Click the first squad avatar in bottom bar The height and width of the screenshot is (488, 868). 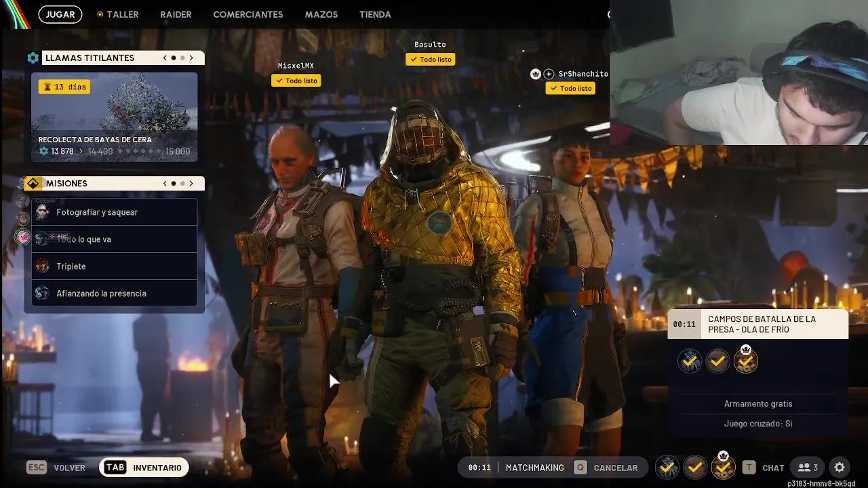(667, 467)
